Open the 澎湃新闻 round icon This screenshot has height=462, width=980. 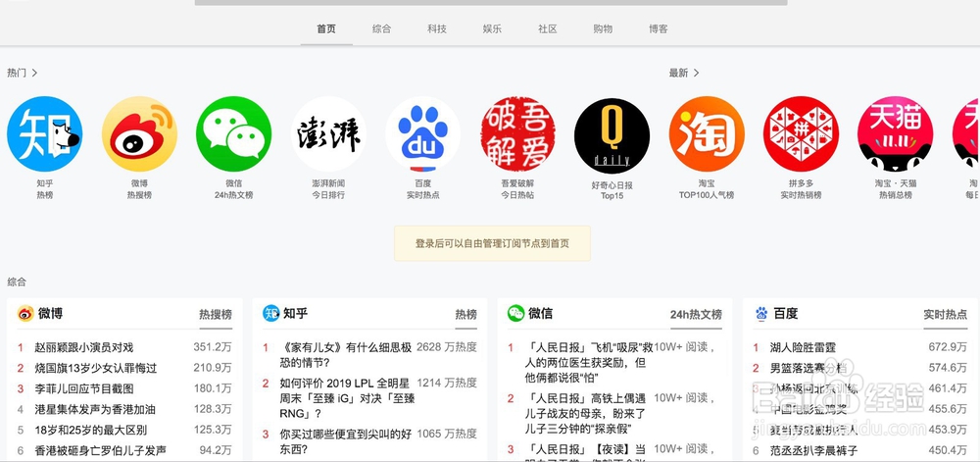point(328,133)
